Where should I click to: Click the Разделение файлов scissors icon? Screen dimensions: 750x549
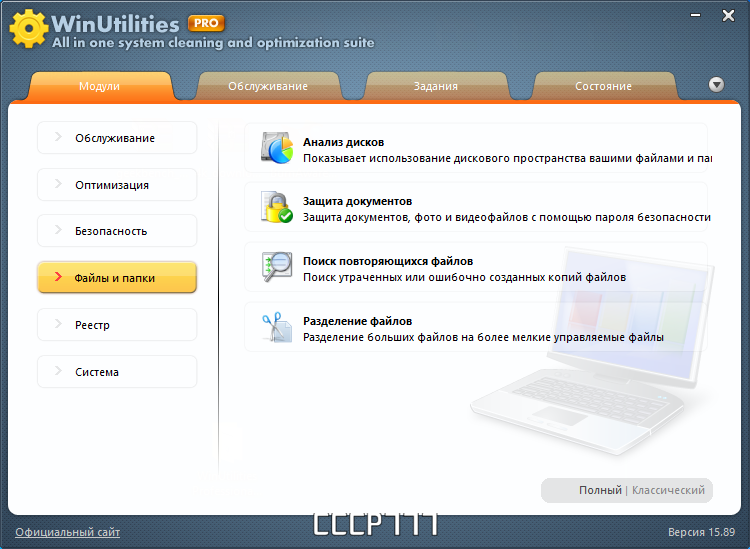point(277,327)
